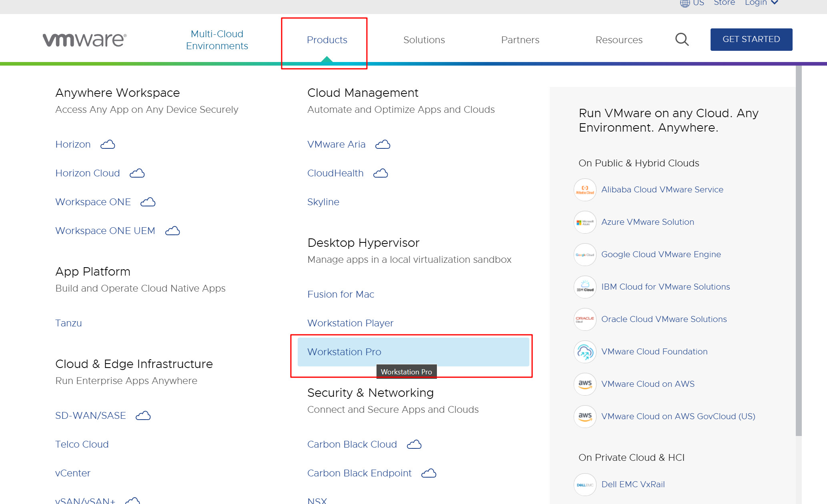Click the Oracle Cloud logo icon
The width and height of the screenshot is (827, 504).
click(x=585, y=319)
